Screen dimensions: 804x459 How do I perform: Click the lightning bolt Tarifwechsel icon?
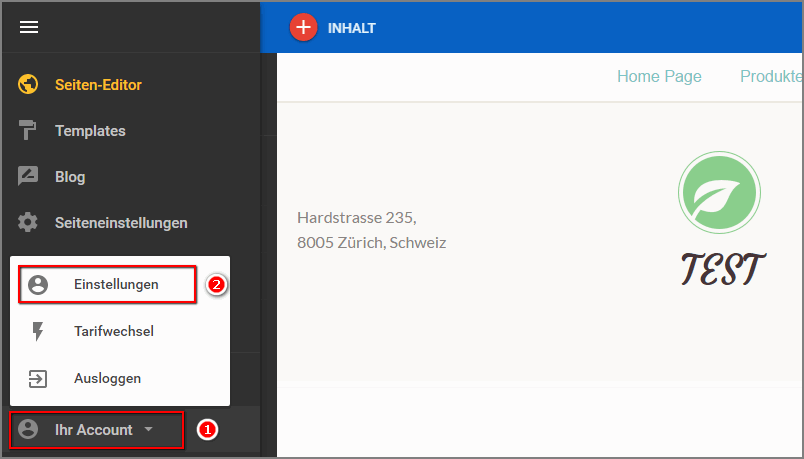(x=38, y=331)
